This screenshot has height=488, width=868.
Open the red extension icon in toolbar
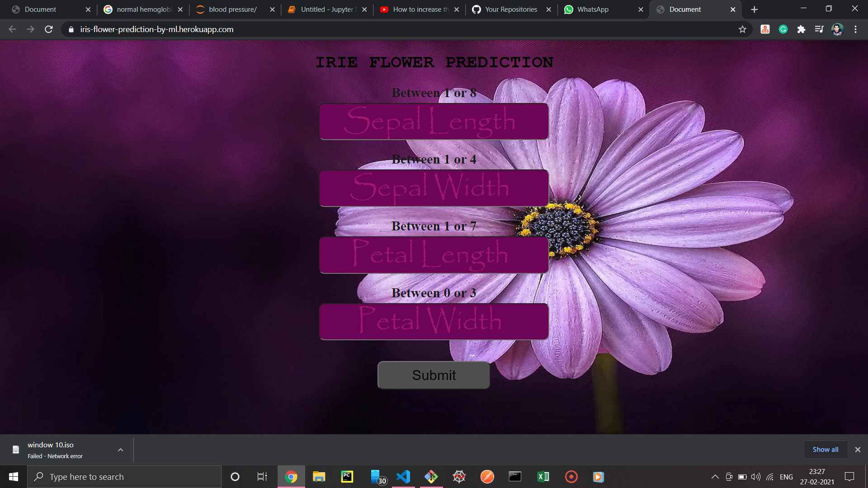point(765,29)
